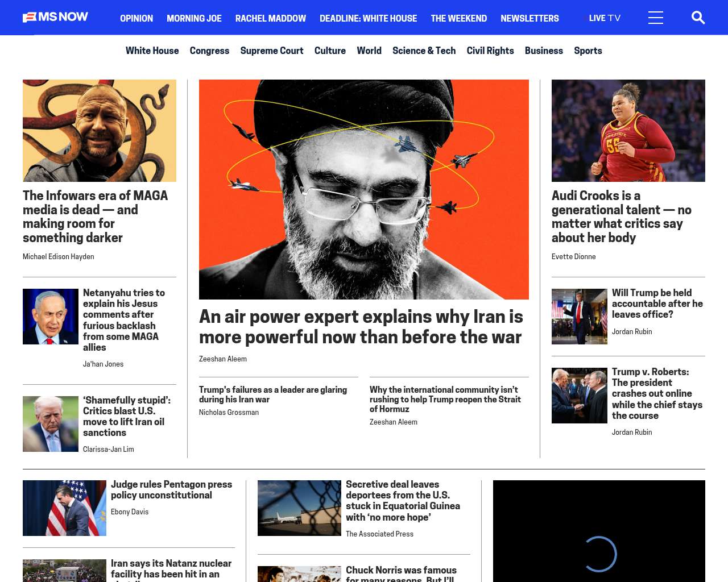Read 'Will Trump be held accountable' story

[x=657, y=304]
